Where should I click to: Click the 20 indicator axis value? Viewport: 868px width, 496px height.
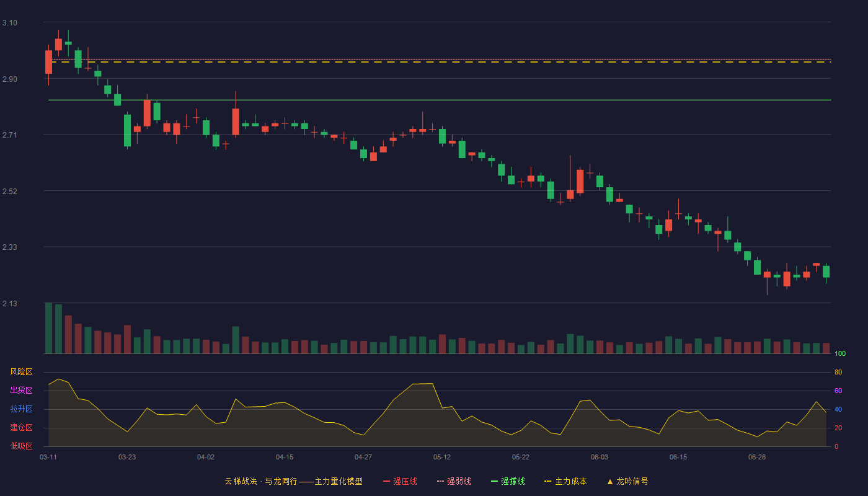click(838, 428)
